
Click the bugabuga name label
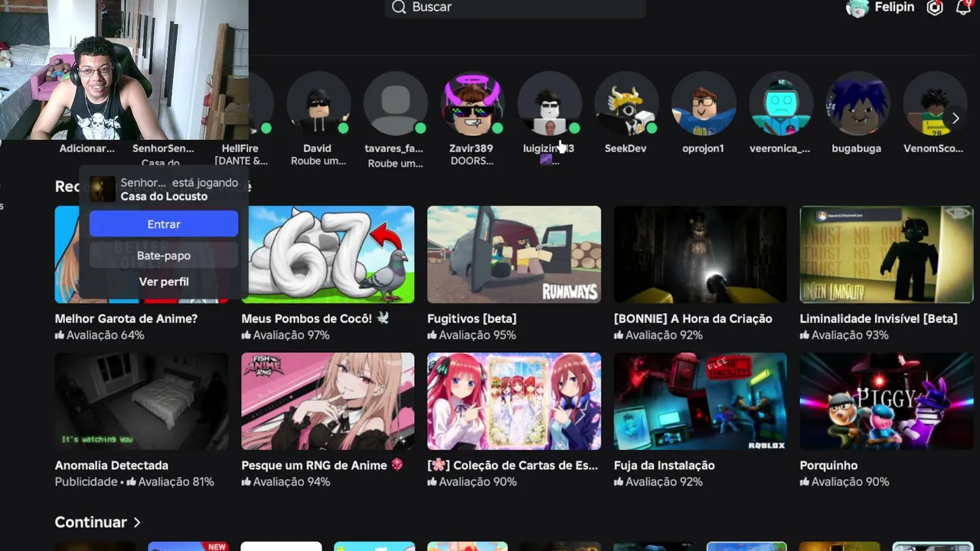(857, 148)
